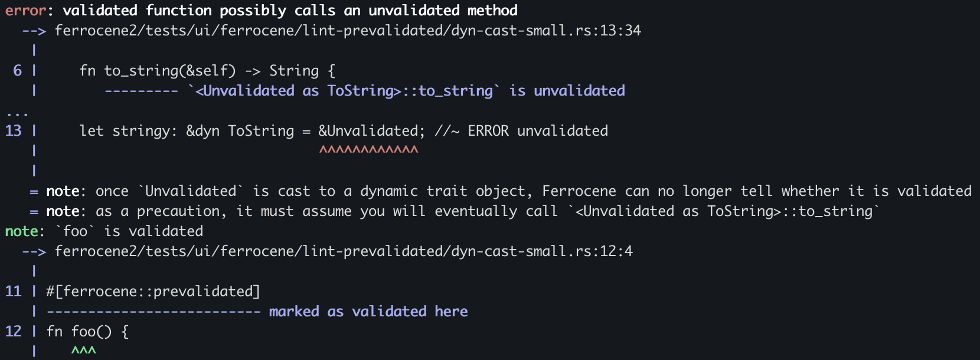Click the green caret markers under foo
Viewport: 980px width, 360px height.
point(83,351)
